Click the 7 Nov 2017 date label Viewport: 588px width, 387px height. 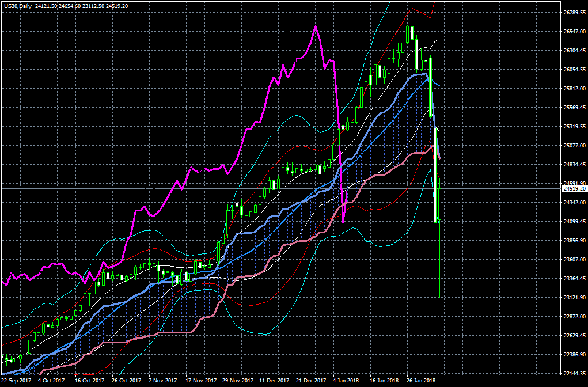[162, 381]
